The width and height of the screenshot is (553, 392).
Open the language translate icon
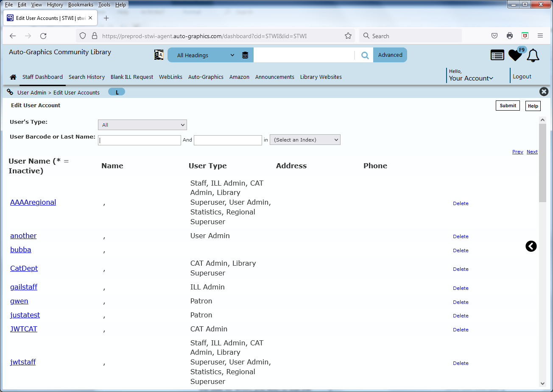(x=159, y=55)
